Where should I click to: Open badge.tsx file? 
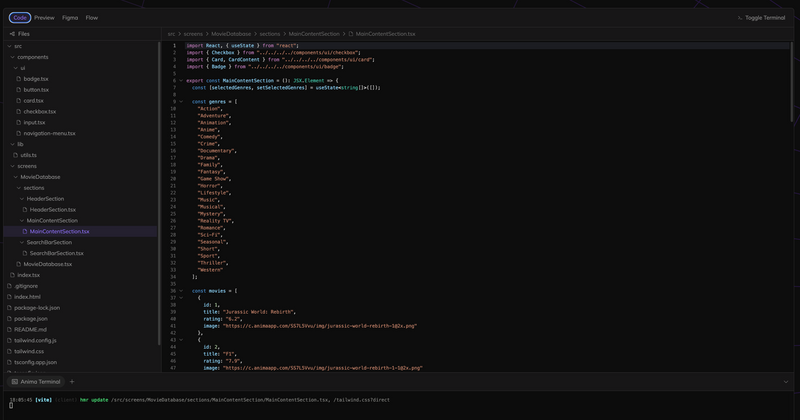[36, 79]
